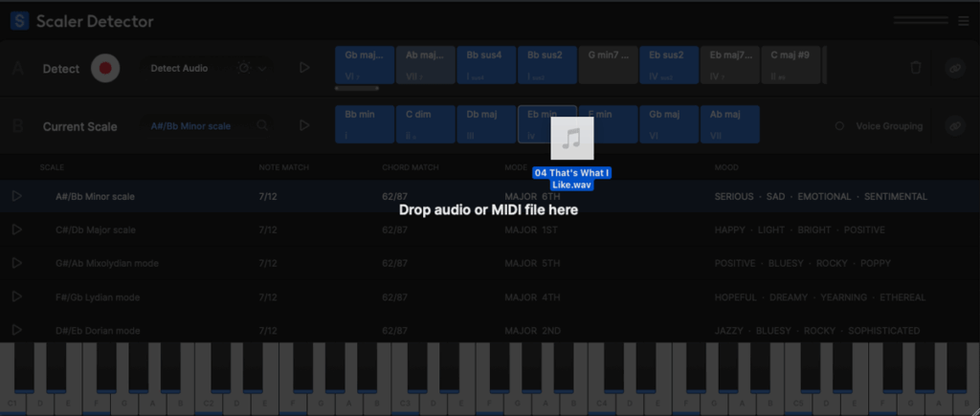Viewport: 980px width, 416px height.
Task: Click the link icon in Detect row
Action: [954, 68]
